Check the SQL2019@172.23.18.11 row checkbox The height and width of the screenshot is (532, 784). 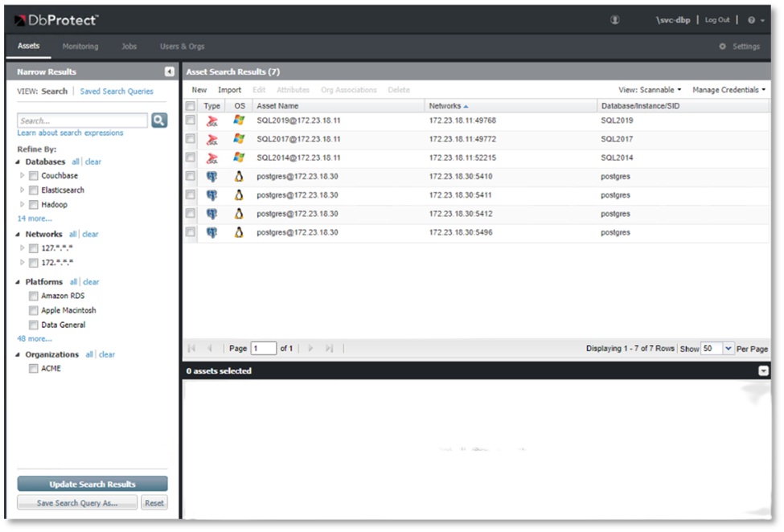[x=191, y=120]
